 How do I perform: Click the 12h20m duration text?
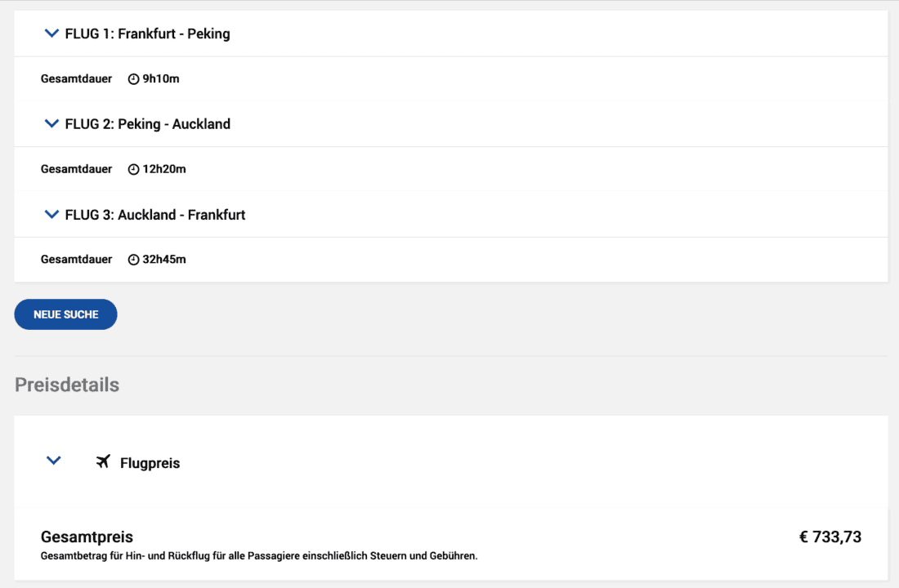tap(164, 170)
